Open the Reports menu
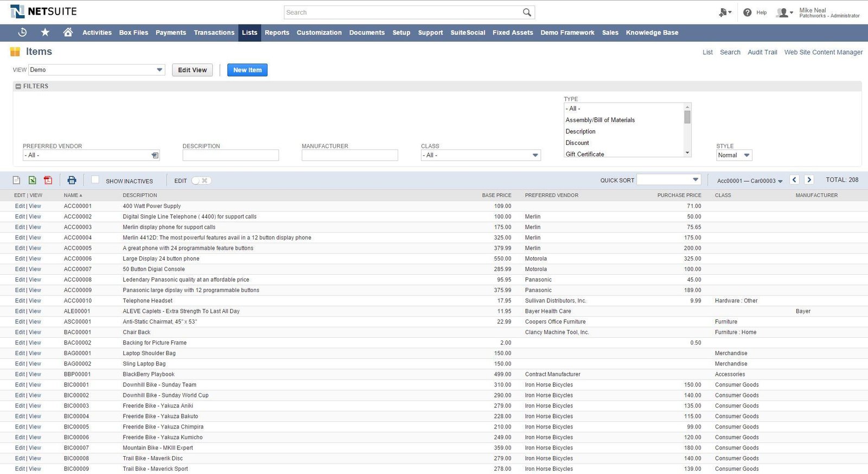 [277, 33]
